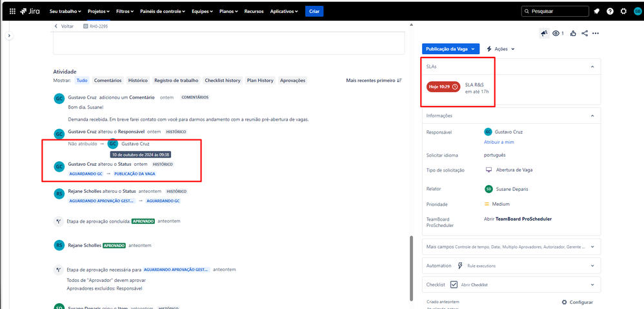
Task: Select the Registro de trabalho filter
Action: [176, 81]
